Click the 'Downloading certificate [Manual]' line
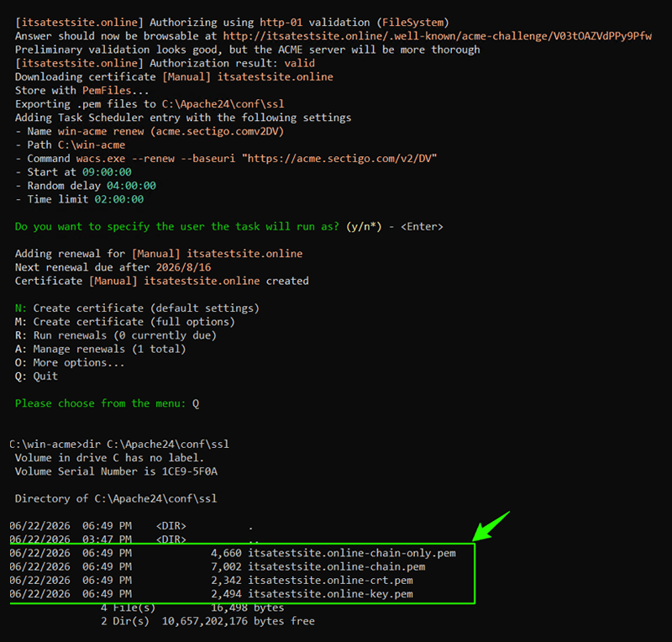 [x=174, y=76]
